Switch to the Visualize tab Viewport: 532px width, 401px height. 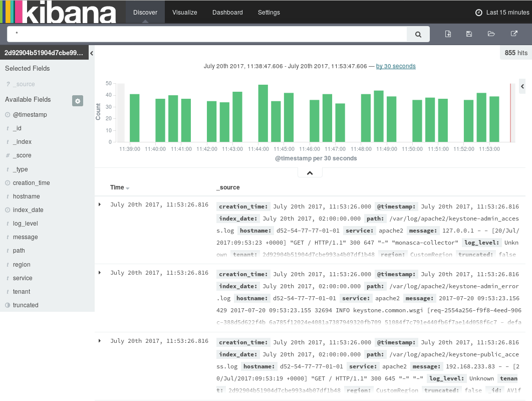[184, 13]
